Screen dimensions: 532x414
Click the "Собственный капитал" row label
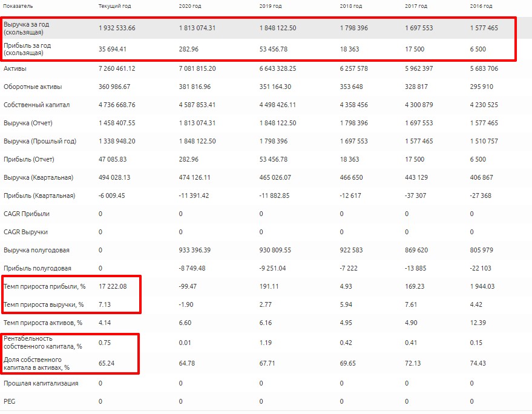point(36,105)
